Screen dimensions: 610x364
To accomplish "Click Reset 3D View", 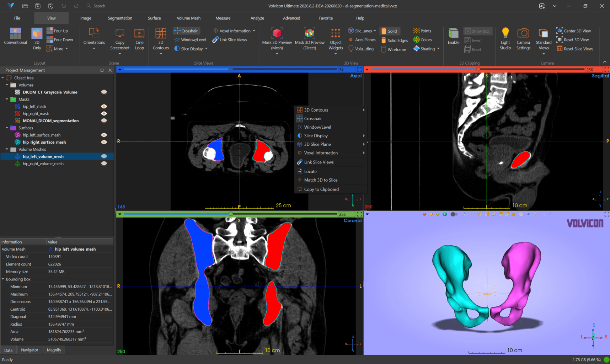I will point(573,40).
